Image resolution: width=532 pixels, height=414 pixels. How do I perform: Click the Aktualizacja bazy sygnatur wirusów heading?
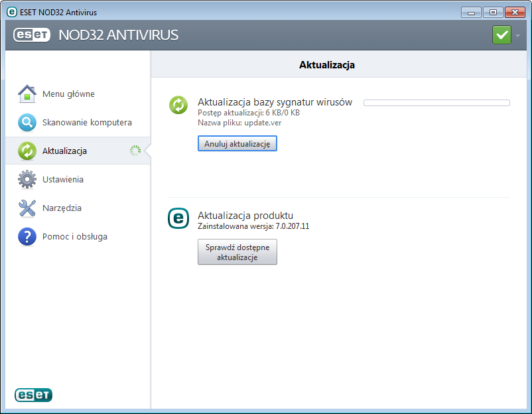point(275,102)
